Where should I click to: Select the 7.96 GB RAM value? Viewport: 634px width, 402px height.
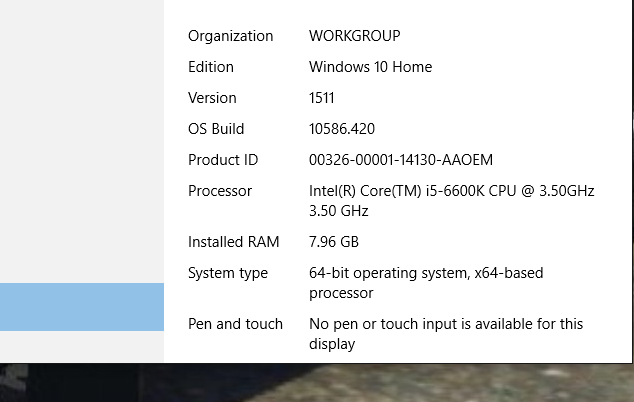(334, 242)
